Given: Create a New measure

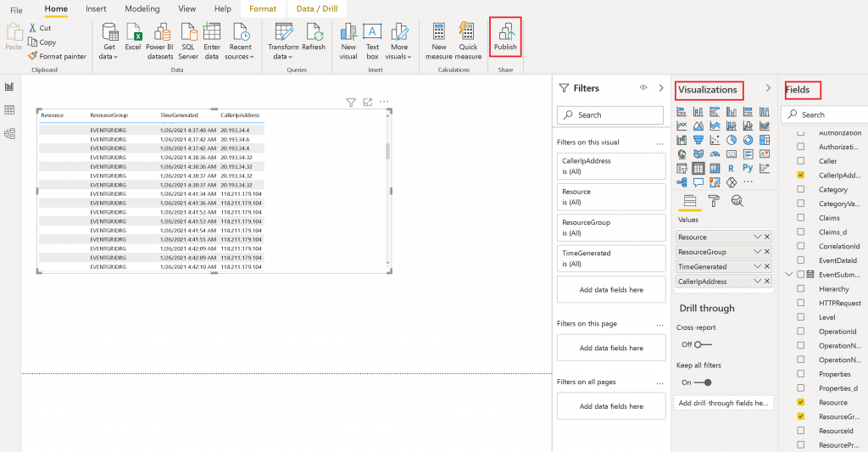Looking at the screenshot, I should pyautogui.click(x=438, y=40).
